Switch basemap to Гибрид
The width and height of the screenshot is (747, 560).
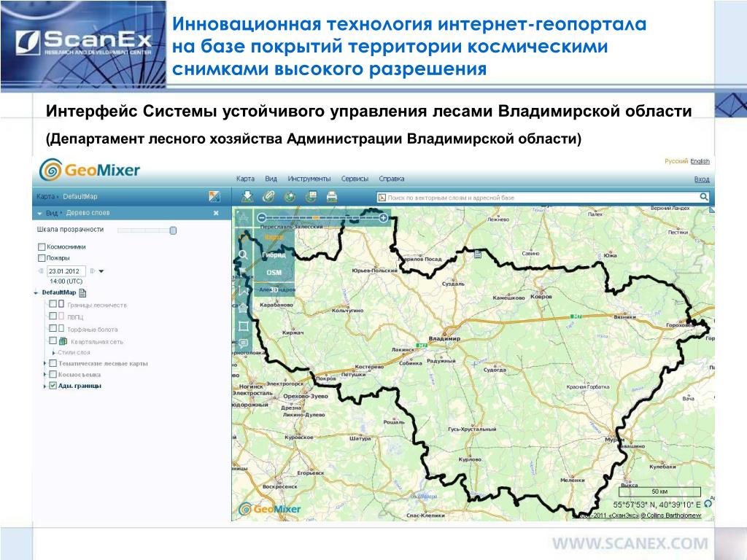click(x=274, y=254)
